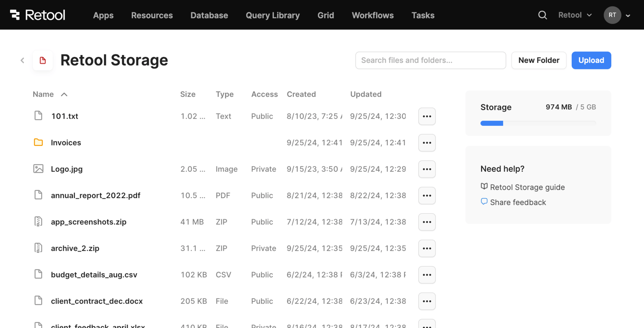The image size is (644, 328).
Task: Open the Invoices folder name
Action: [66, 143]
